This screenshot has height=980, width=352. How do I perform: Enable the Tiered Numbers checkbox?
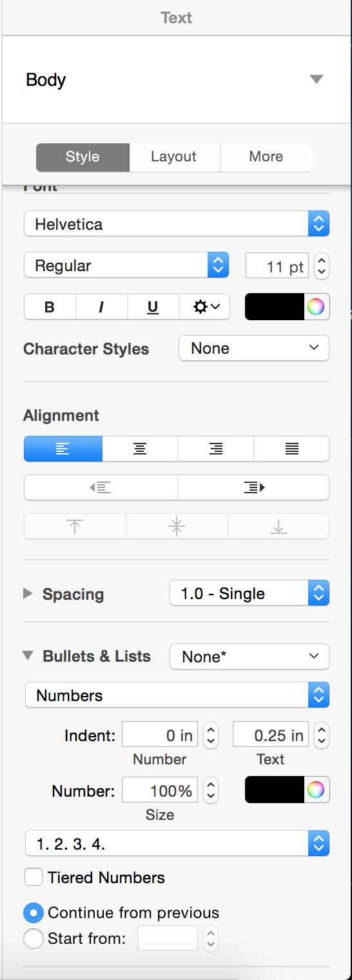34,877
